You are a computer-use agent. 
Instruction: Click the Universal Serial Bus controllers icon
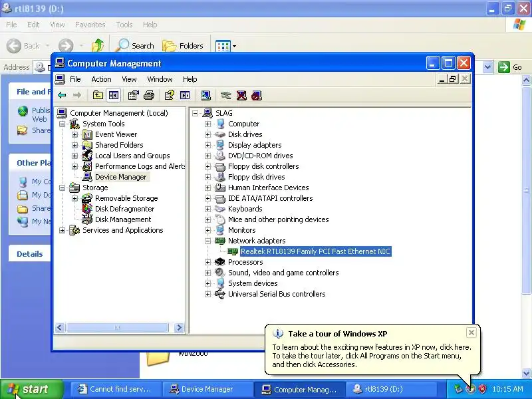(220, 294)
